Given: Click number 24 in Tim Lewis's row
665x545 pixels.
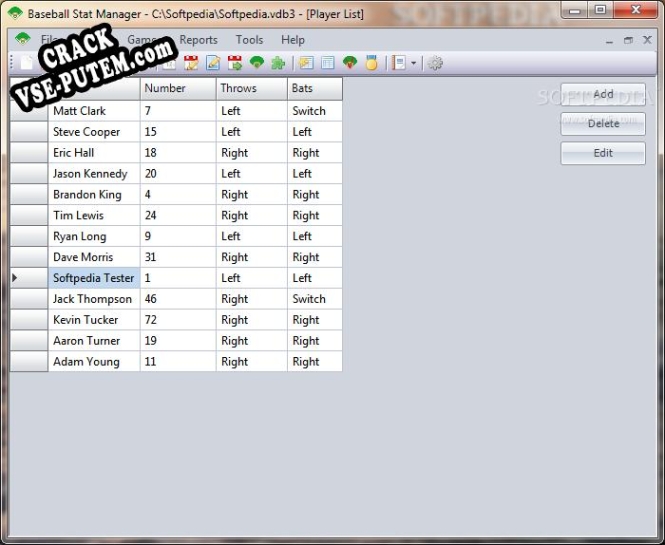Looking at the screenshot, I should (178, 215).
